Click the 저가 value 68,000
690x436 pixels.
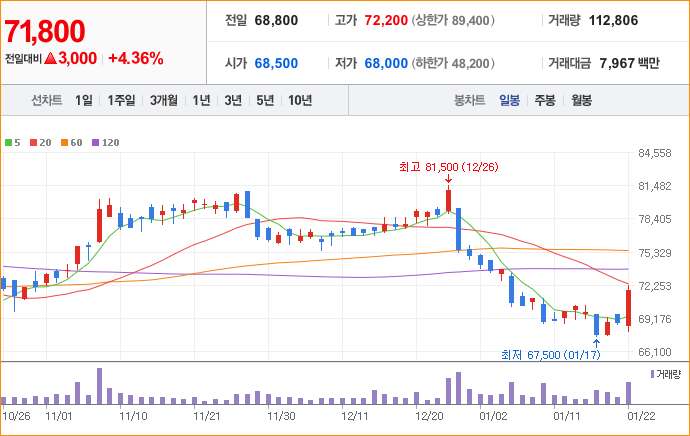pyautogui.click(x=386, y=63)
